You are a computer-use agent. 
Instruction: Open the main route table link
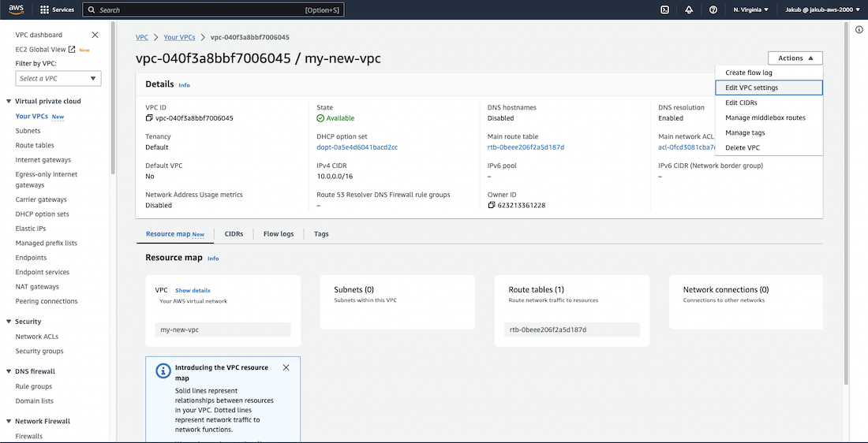(526, 147)
